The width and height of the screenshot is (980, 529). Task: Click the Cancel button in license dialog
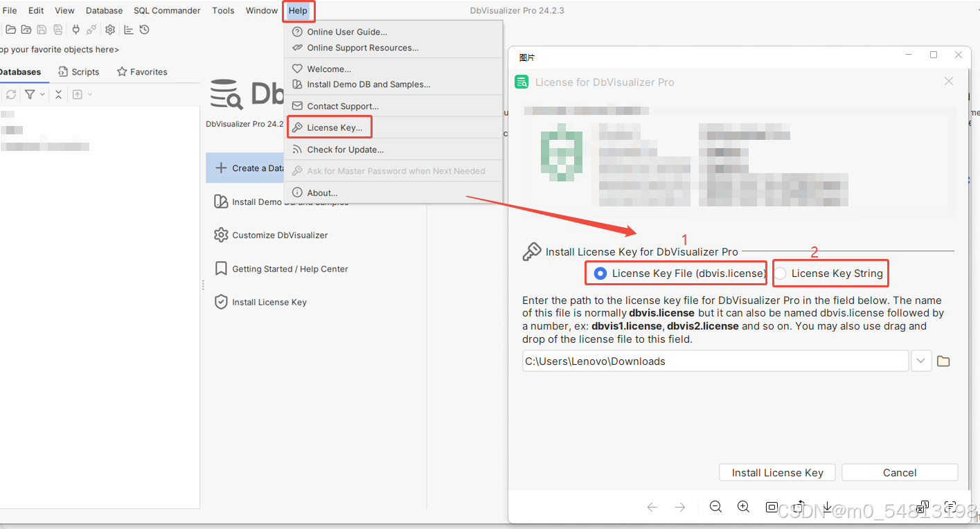[900, 473]
